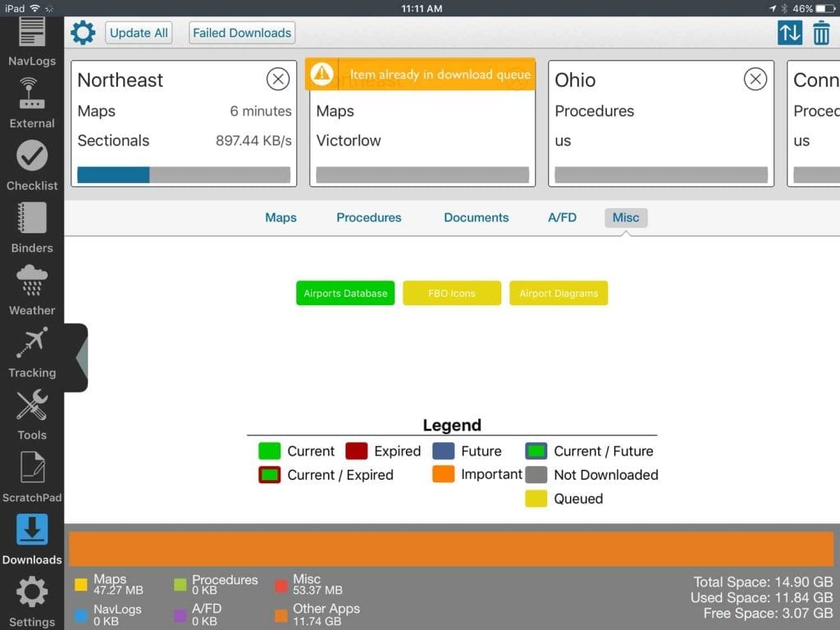
Task: Click the Update All button
Action: pos(139,33)
